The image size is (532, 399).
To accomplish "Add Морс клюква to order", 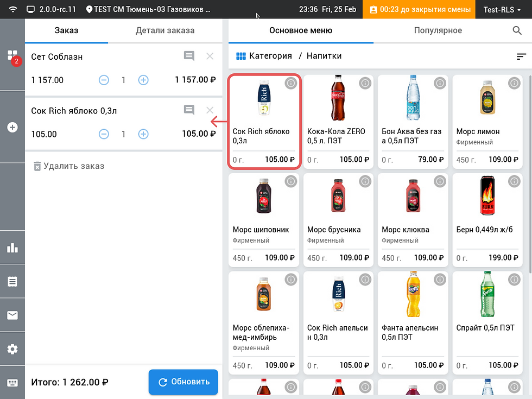I will [x=413, y=220].
